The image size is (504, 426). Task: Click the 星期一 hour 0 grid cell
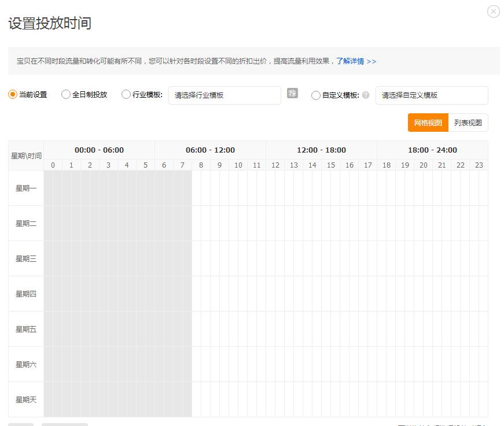[x=53, y=187]
